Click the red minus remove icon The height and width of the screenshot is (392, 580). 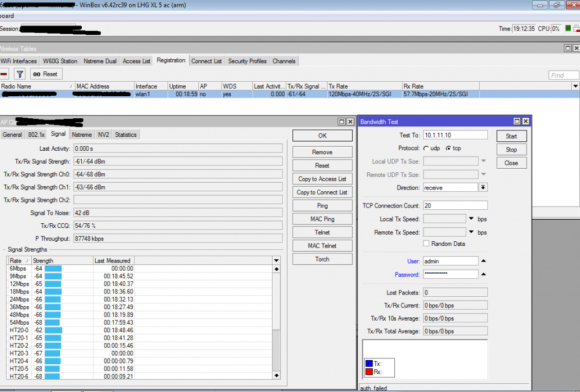(x=4, y=74)
